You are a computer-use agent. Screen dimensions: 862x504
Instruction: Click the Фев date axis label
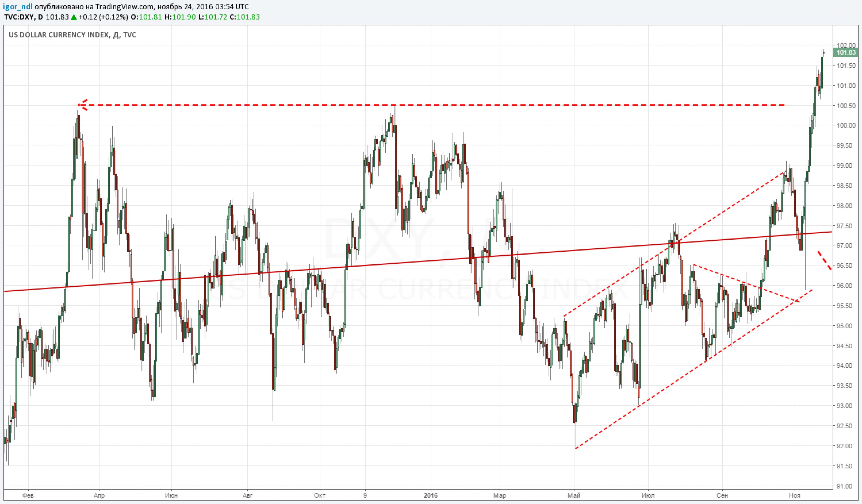pyautogui.click(x=28, y=495)
